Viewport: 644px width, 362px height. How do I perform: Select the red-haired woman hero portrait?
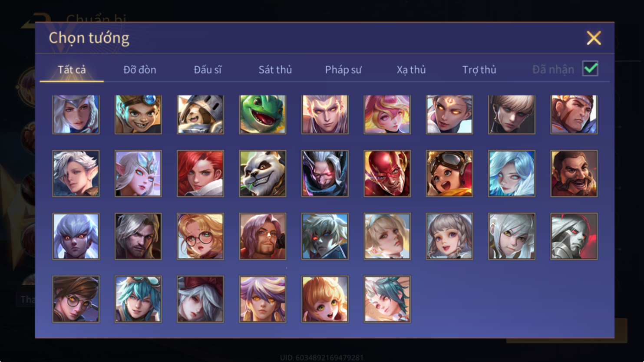click(x=201, y=174)
